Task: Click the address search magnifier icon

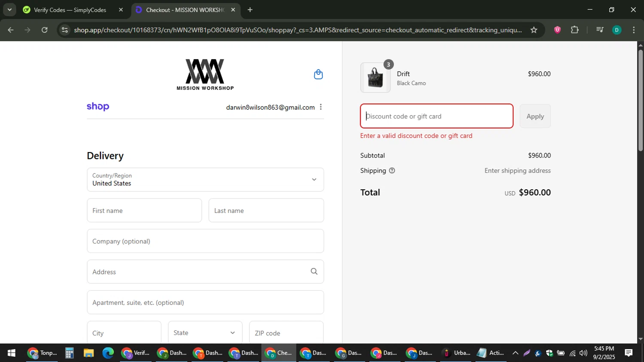Action: click(x=314, y=271)
